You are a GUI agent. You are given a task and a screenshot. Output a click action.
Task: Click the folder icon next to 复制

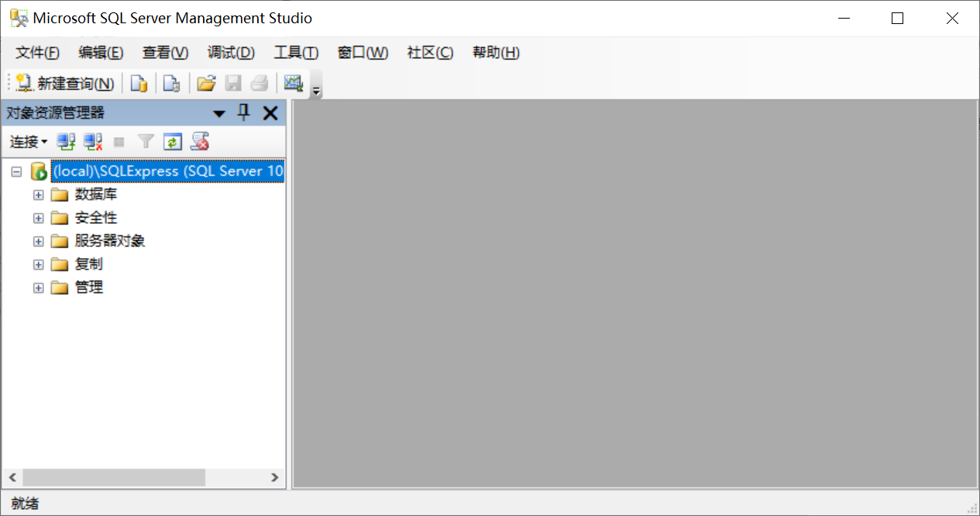60,264
